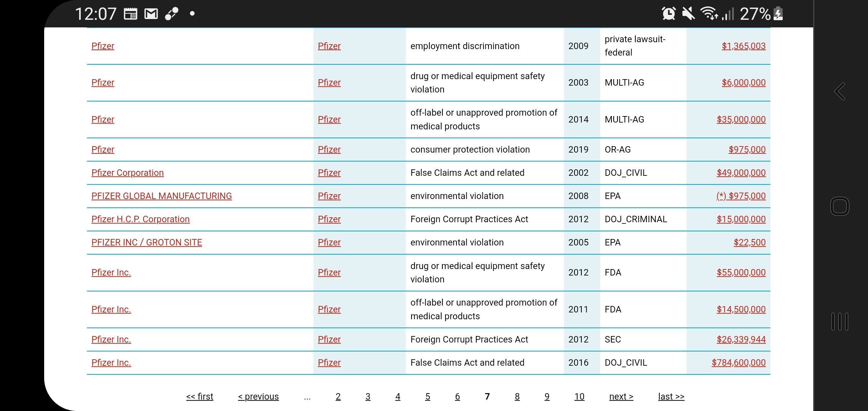Go to results page 8
Image resolution: width=868 pixels, height=411 pixels.
(517, 397)
